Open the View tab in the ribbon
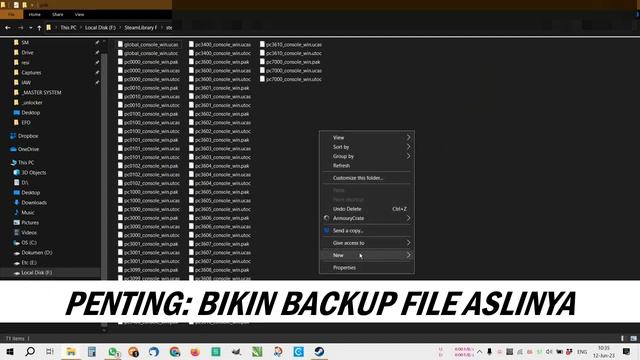This screenshot has width=640, height=360. point(79,14)
